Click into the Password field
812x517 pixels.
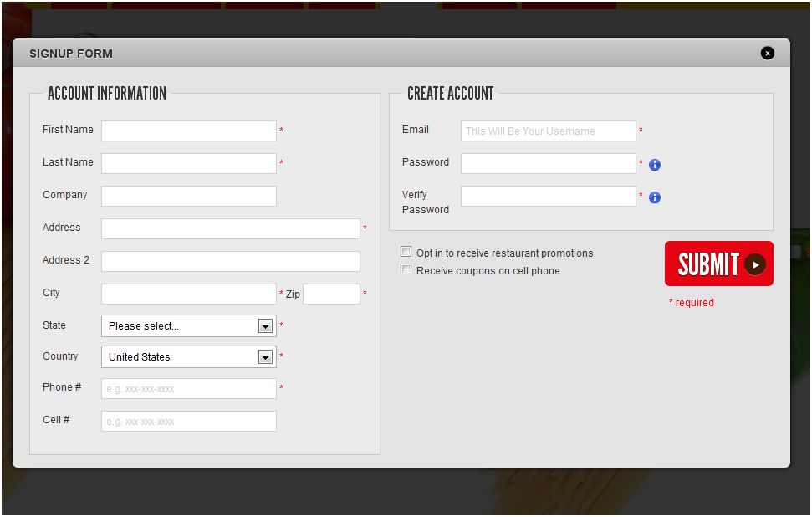click(549, 164)
